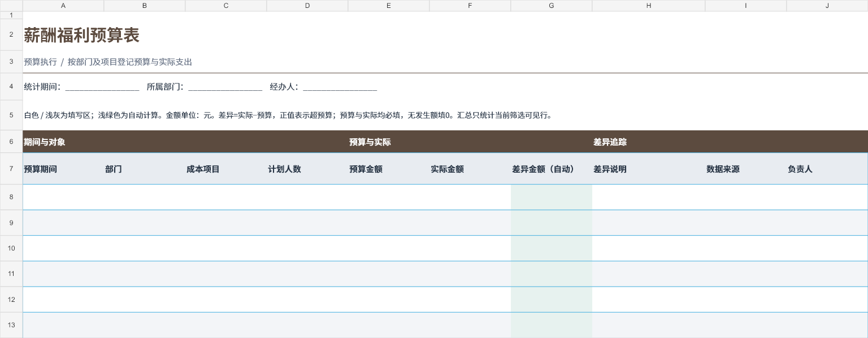The image size is (868, 338).
Task: Click the 所属部门 blank line
Action: (x=225, y=87)
